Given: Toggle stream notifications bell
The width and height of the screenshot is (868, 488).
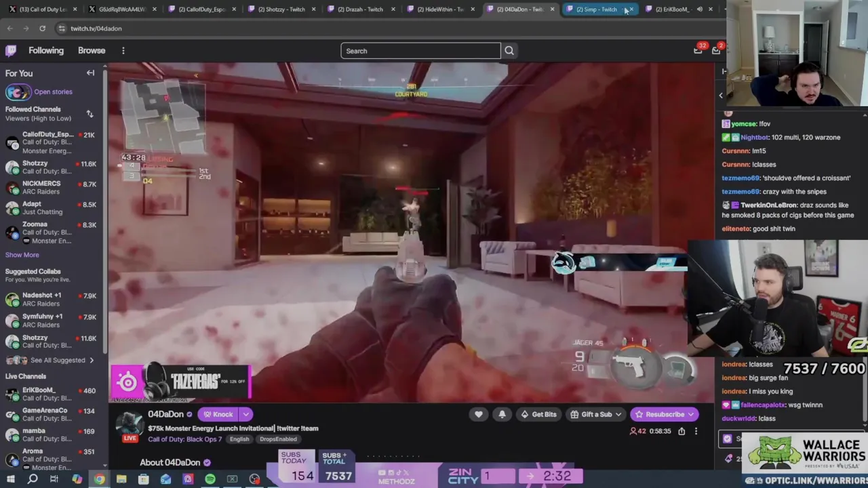Looking at the screenshot, I should pyautogui.click(x=502, y=414).
